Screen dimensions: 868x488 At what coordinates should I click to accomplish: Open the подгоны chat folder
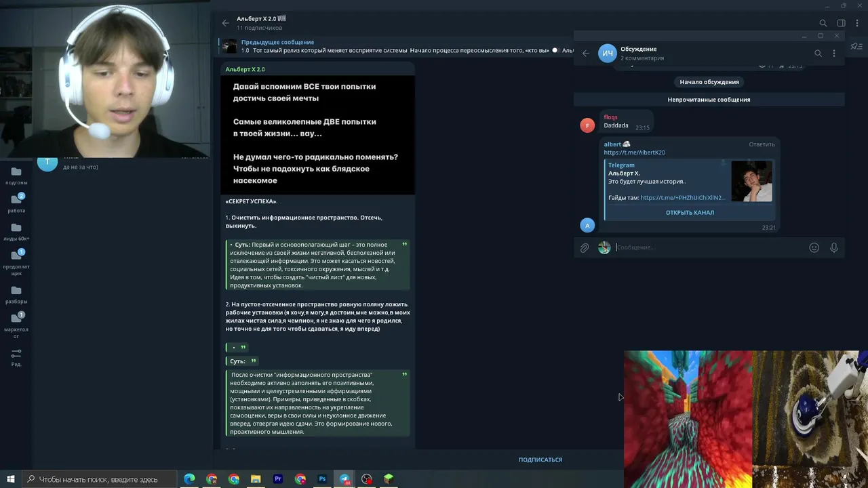(x=16, y=176)
